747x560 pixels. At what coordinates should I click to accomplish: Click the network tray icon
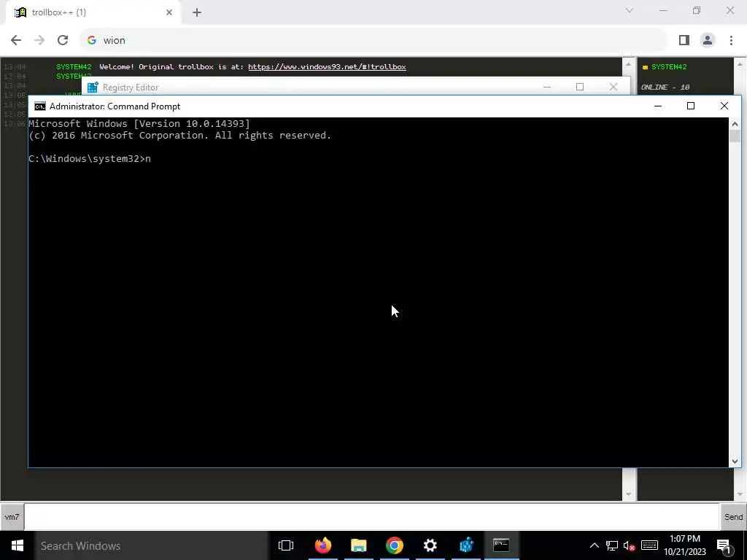tap(612, 545)
